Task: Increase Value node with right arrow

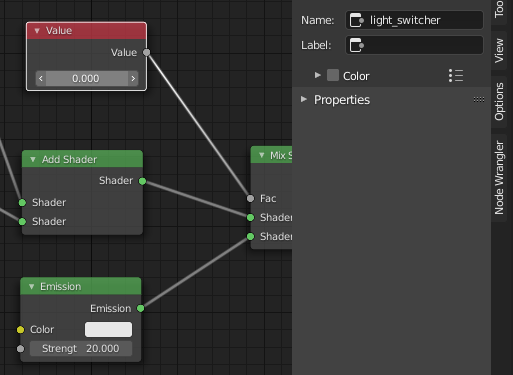Action: click(x=133, y=79)
